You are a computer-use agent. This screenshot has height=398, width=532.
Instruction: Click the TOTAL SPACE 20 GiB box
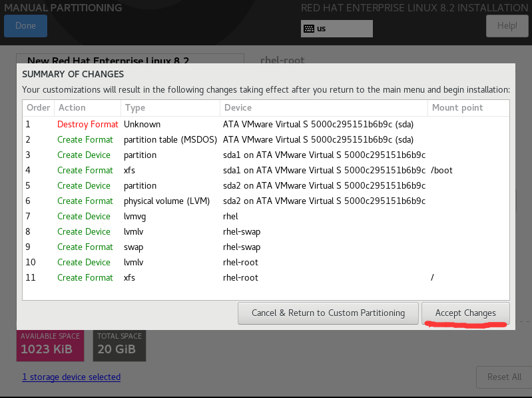(x=119, y=345)
